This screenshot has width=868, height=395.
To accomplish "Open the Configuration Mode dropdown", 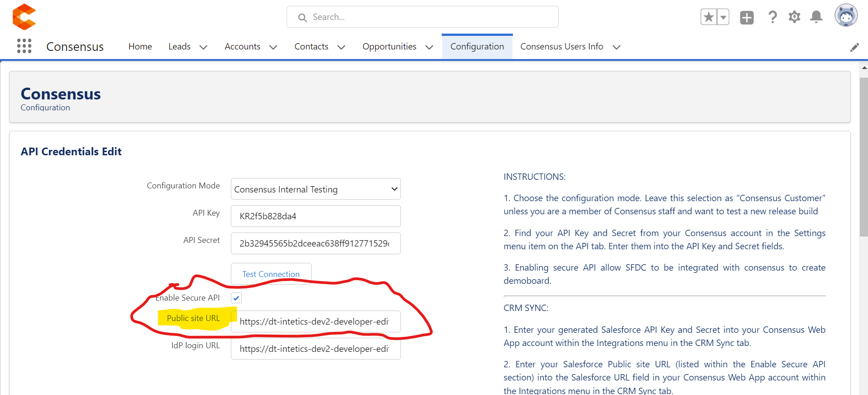I will pos(316,189).
